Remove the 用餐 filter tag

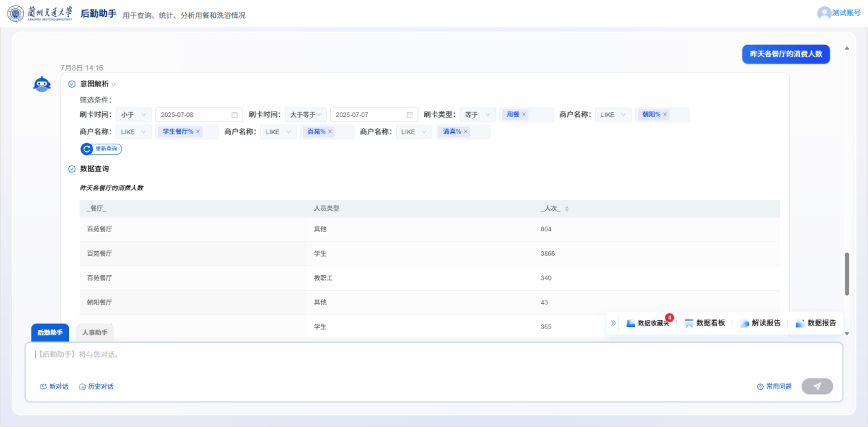[x=524, y=114]
